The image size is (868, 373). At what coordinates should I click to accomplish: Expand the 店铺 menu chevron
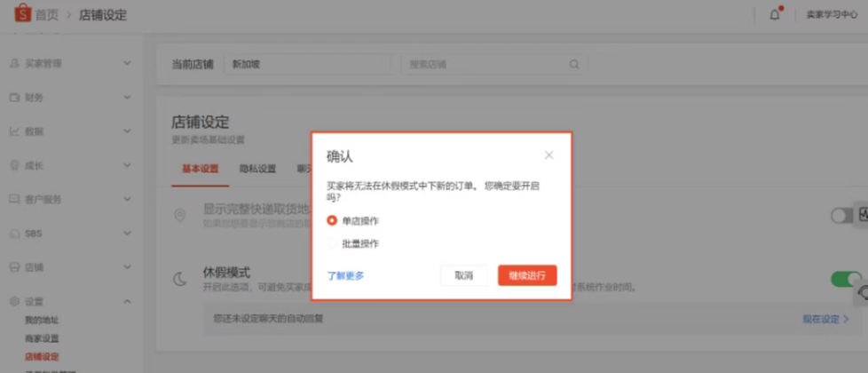[x=127, y=267]
